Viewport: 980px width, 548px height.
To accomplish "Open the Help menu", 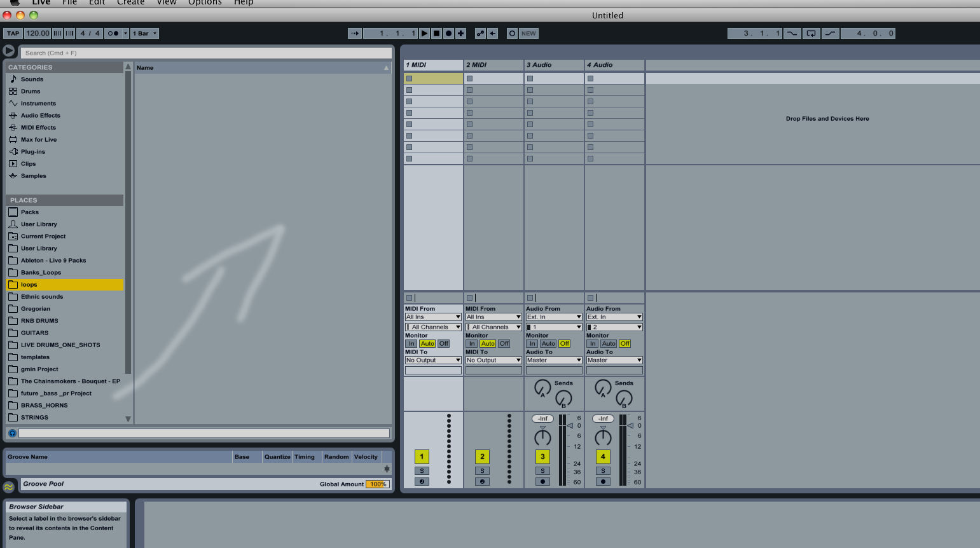I will [x=244, y=3].
